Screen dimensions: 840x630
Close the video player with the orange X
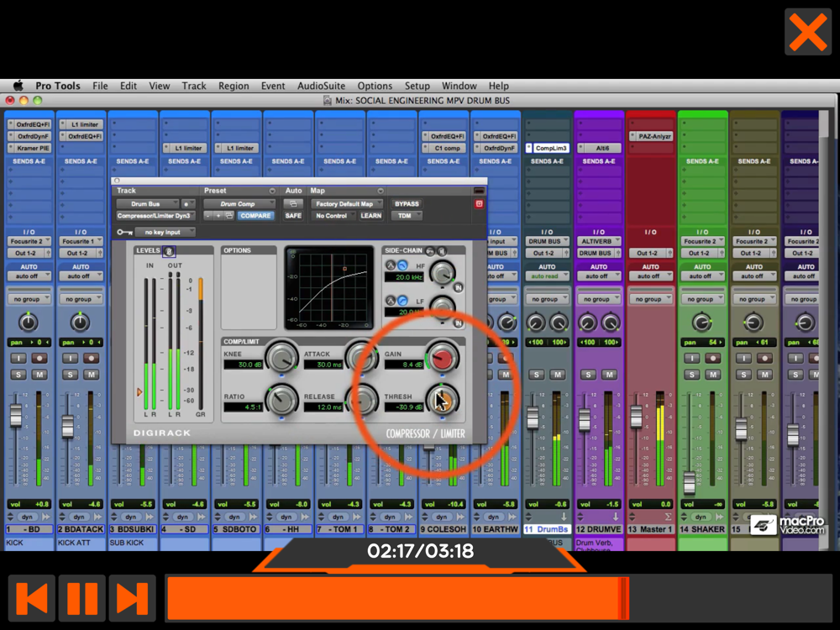pyautogui.click(x=808, y=32)
